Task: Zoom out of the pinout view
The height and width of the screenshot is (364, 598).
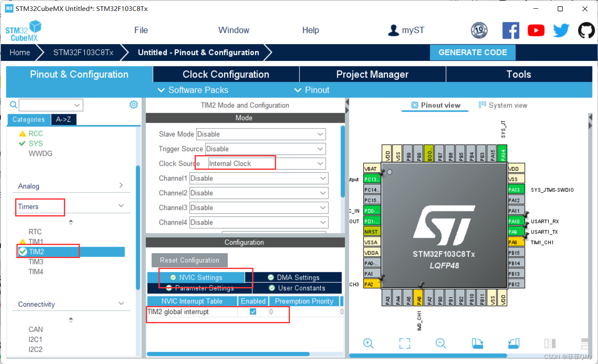Action: (x=441, y=343)
